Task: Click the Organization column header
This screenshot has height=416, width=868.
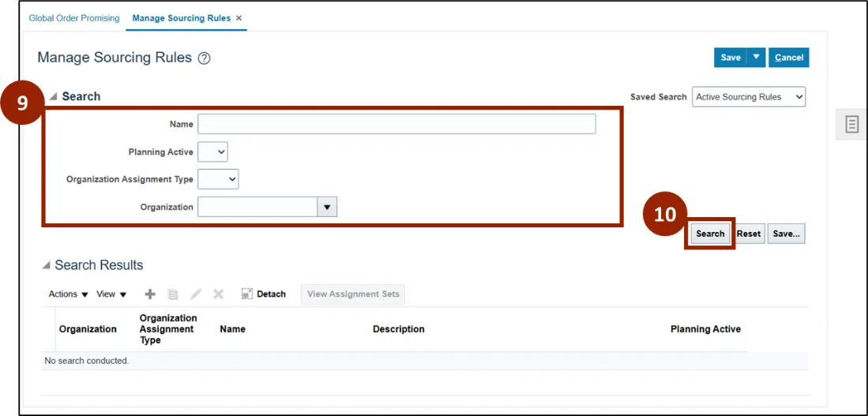Action: [88, 329]
